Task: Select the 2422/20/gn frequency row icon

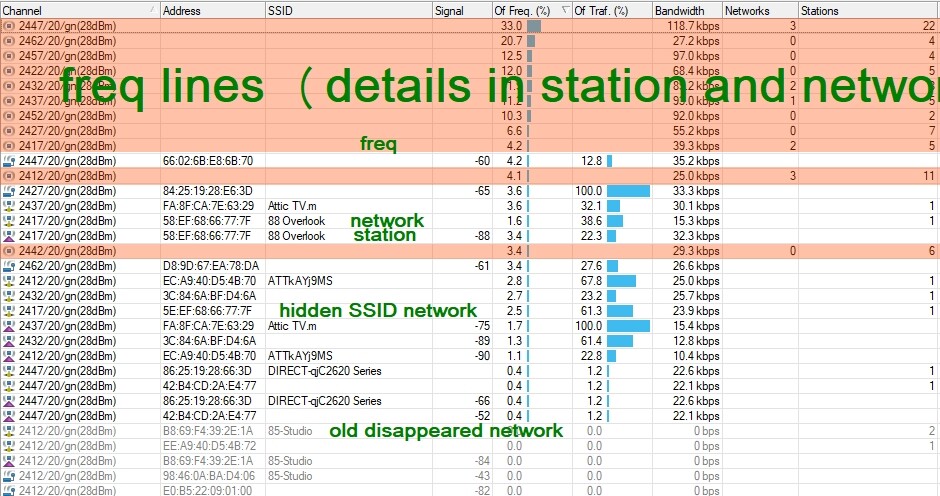Action: pyautogui.click(x=8, y=71)
